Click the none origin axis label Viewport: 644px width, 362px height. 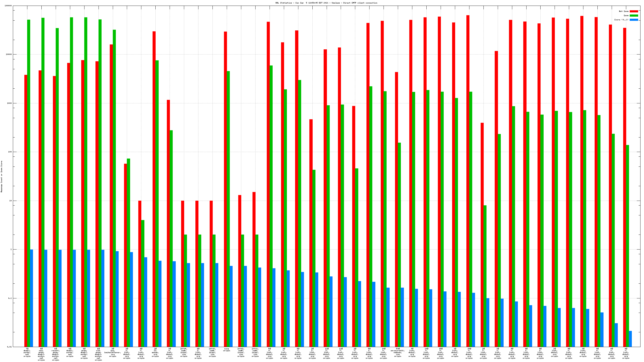point(227,350)
